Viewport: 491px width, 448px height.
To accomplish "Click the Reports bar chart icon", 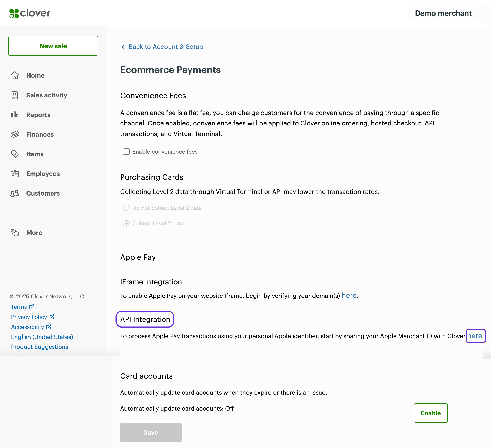I will tap(15, 115).
